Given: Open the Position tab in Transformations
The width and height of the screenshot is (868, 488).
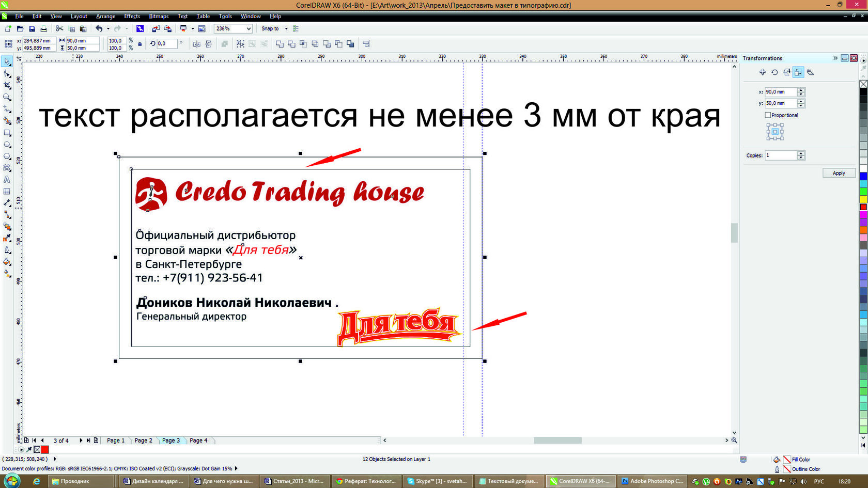Looking at the screenshot, I should 763,72.
